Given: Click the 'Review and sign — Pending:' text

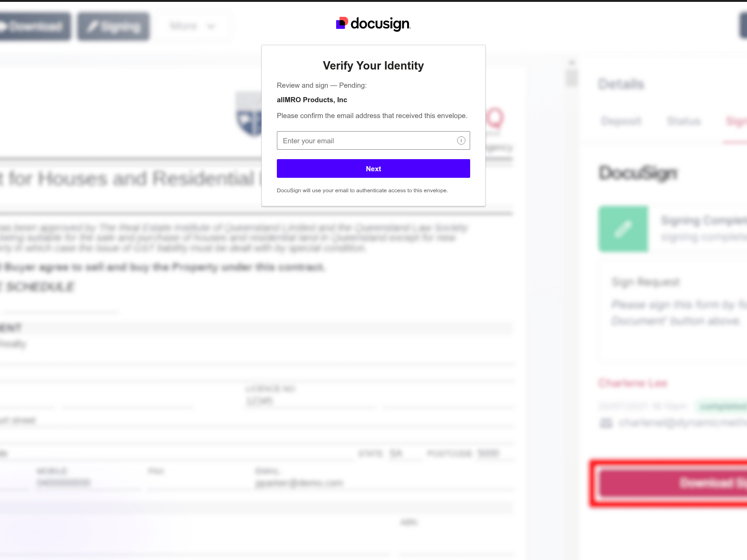Looking at the screenshot, I should [x=322, y=85].
